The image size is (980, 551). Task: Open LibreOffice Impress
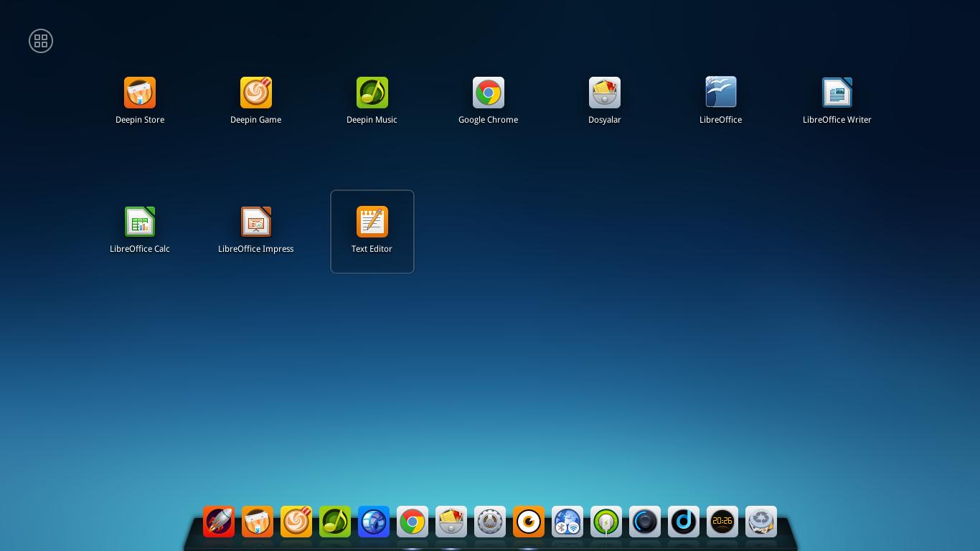[x=256, y=222]
